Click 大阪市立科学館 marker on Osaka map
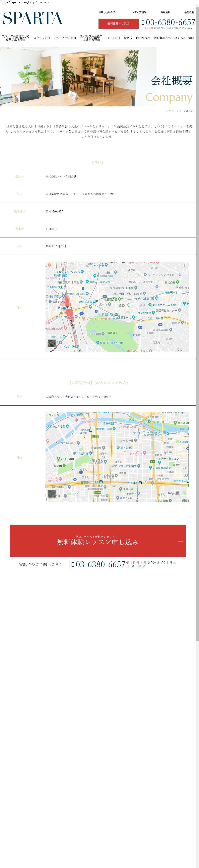199x868 pixels. tap(68, 426)
